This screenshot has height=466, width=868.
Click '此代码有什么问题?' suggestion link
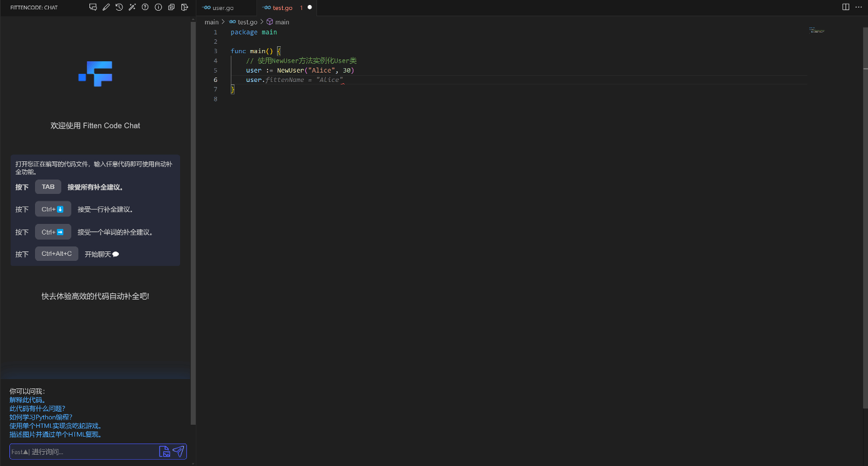pyautogui.click(x=37, y=408)
